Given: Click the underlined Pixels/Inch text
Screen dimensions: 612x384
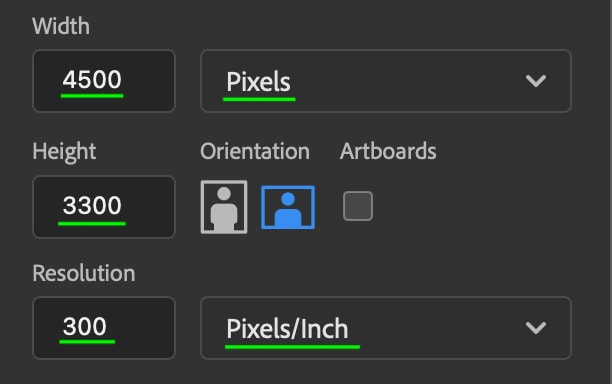Looking at the screenshot, I should pos(287,329).
